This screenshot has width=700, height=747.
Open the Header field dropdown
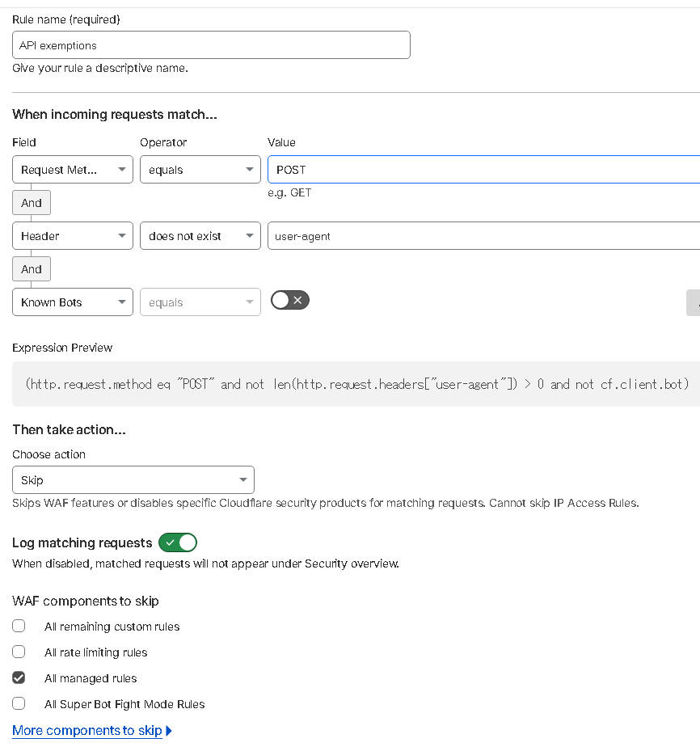[73, 236]
